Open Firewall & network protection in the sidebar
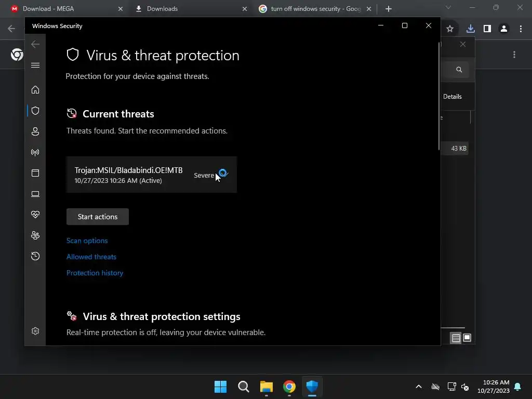 [x=35, y=152]
